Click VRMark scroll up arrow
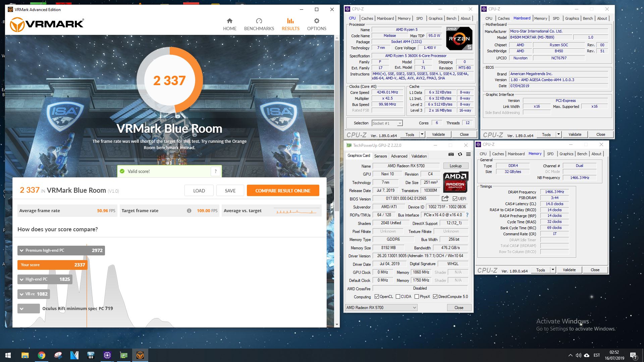Image resolution: width=644 pixels, height=362 pixels. [337, 38]
